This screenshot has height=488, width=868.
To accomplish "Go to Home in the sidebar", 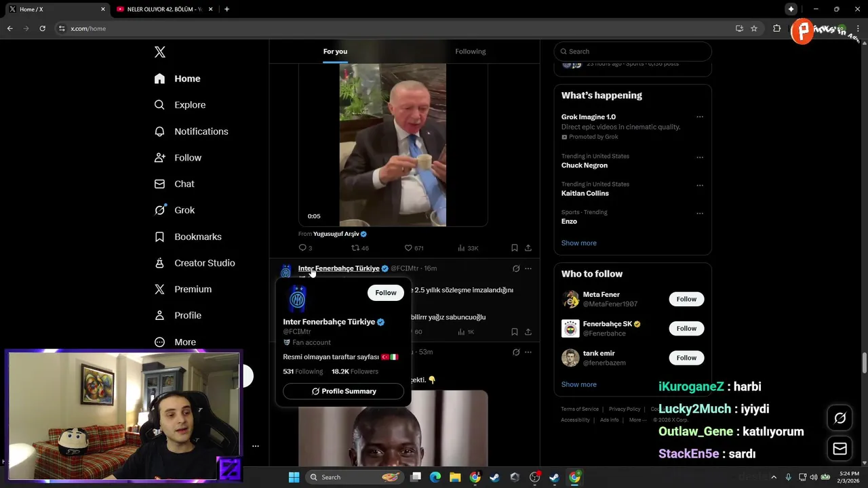I will pyautogui.click(x=177, y=79).
